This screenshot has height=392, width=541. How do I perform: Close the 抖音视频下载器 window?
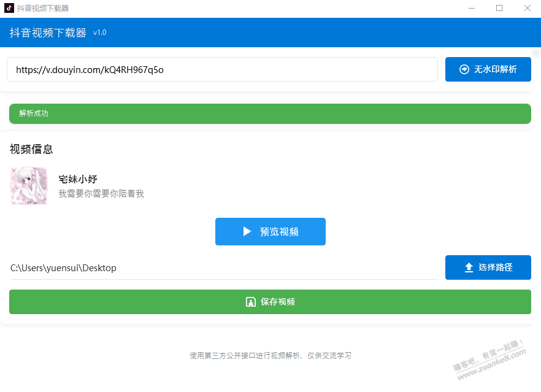point(528,8)
